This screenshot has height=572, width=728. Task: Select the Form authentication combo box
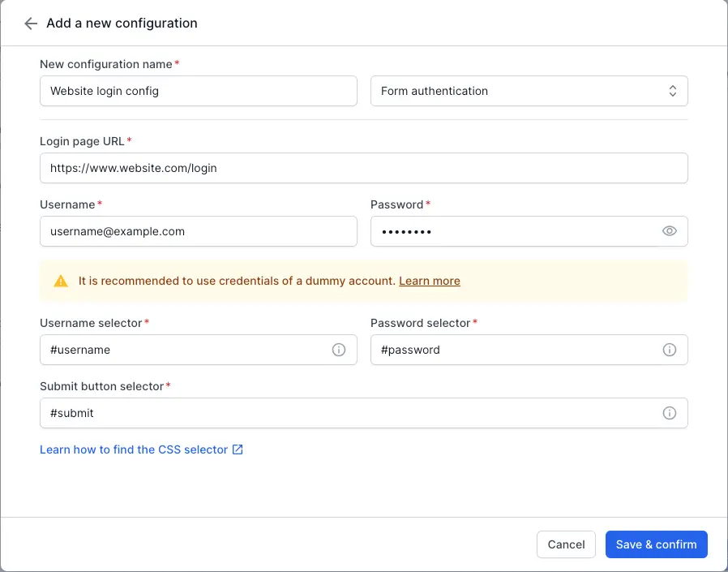coord(527,91)
